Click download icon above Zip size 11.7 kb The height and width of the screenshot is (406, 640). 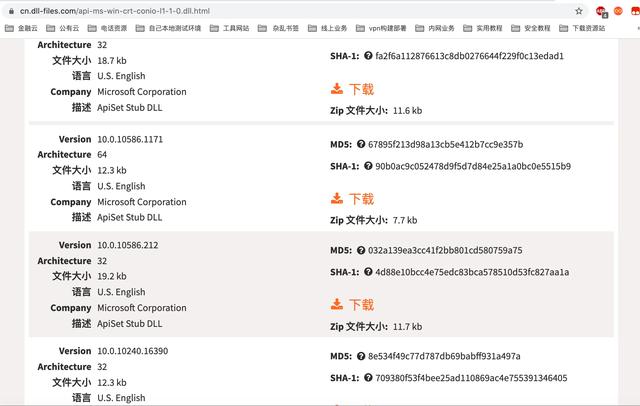pyautogui.click(x=337, y=304)
